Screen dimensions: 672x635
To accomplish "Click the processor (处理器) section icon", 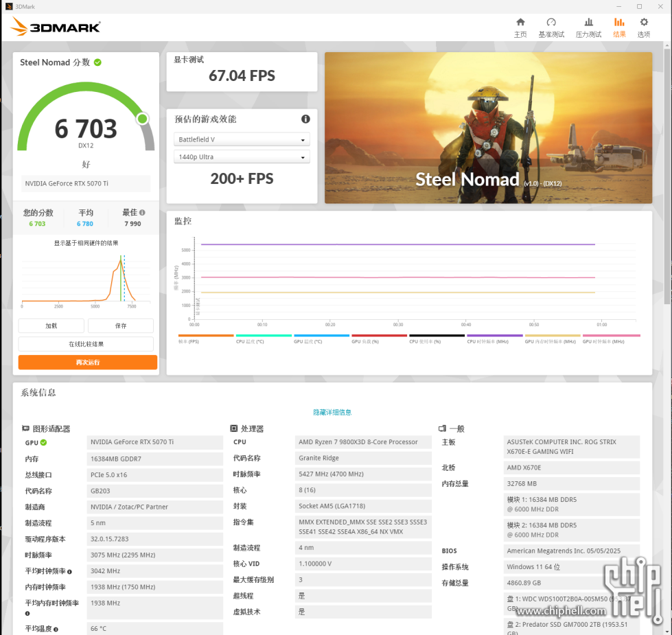I will [x=233, y=428].
